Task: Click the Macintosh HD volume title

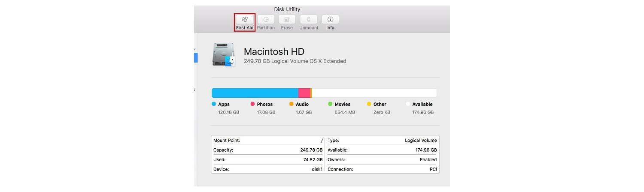Action: tap(274, 52)
